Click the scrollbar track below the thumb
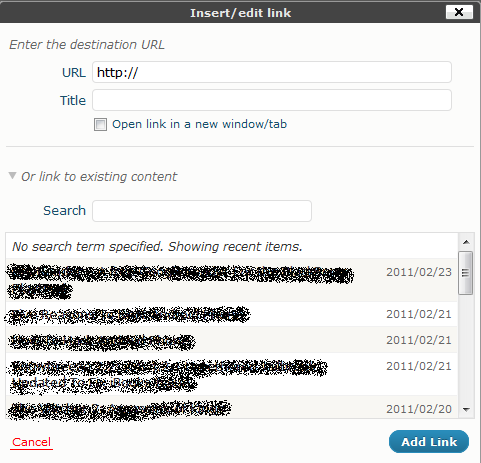The image size is (481, 463). [x=466, y=348]
